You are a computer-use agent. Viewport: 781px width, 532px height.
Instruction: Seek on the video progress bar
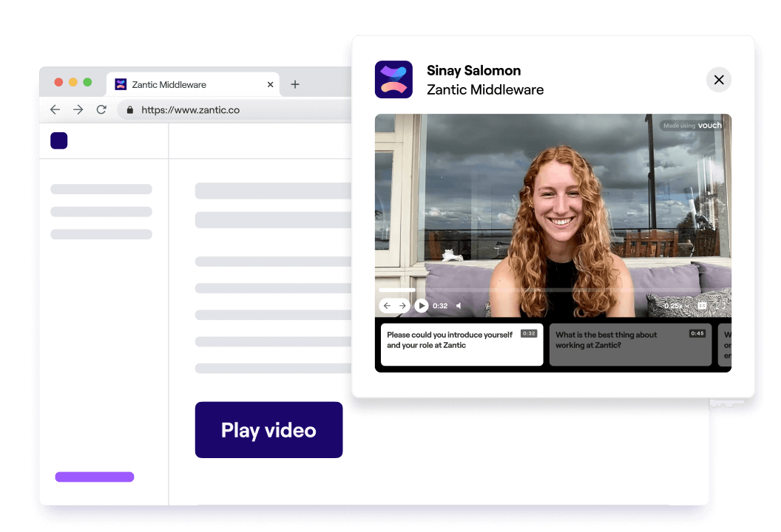pyautogui.click(x=553, y=289)
